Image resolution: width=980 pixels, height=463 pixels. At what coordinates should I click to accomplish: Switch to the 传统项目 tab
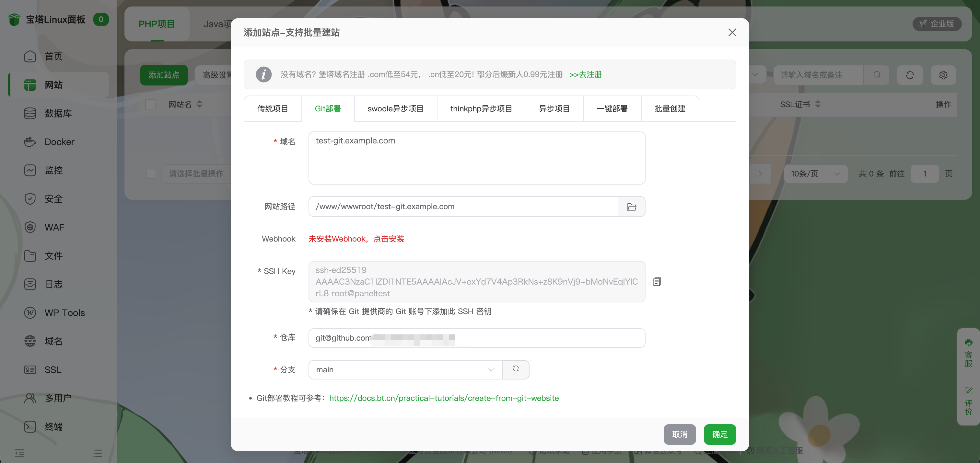click(273, 108)
